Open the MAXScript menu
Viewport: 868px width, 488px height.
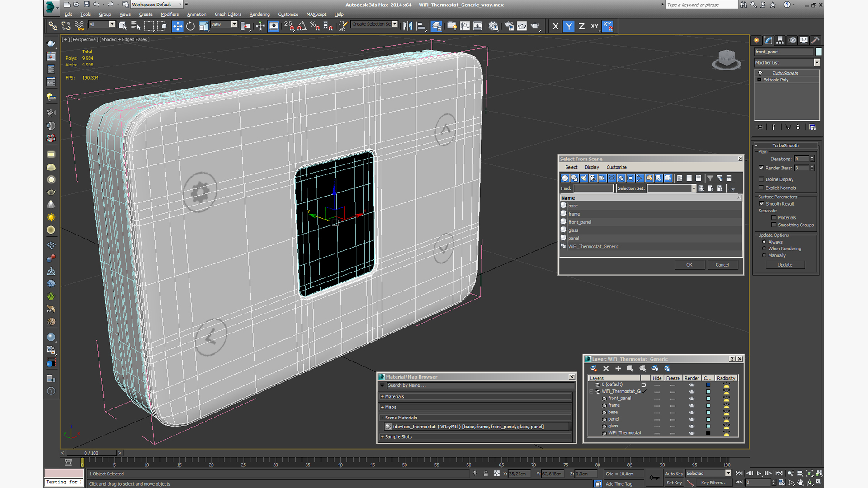[316, 14]
